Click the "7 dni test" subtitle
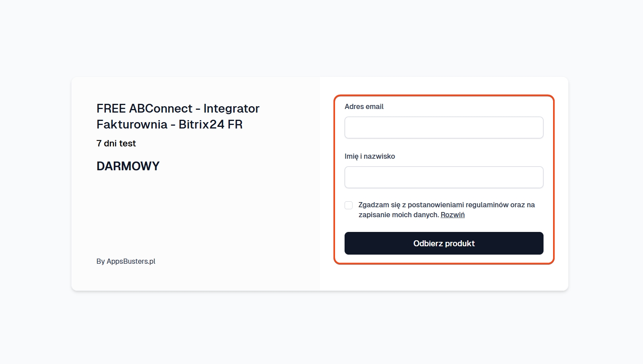Image resolution: width=643 pixels, height=364 pixels. point(116,144)
